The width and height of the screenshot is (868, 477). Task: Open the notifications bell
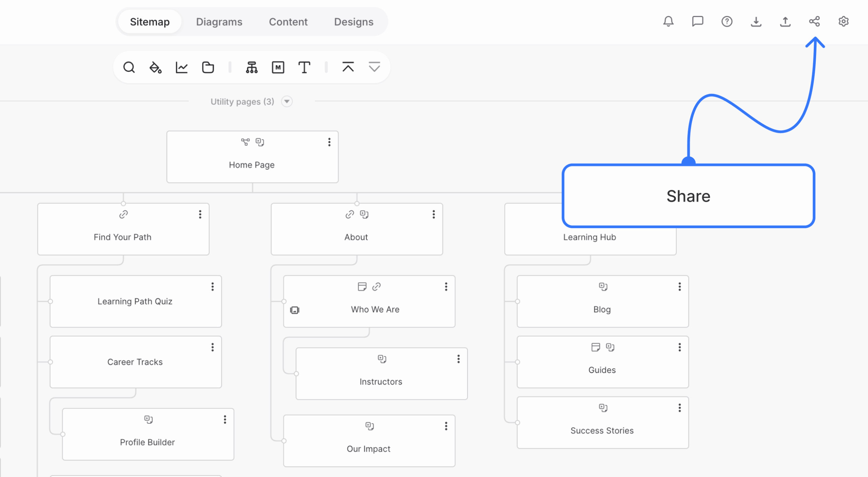[668, 21]
